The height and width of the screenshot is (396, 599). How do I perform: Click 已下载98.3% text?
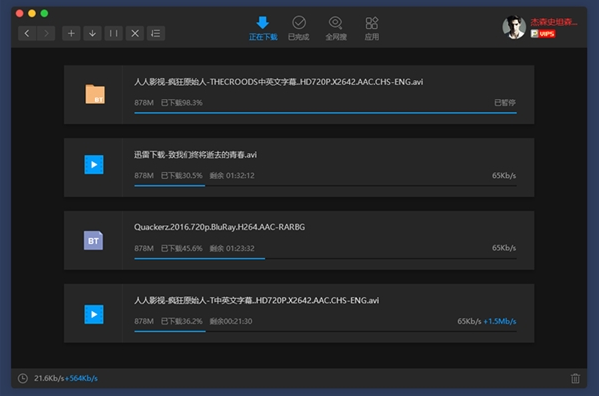coord(181,103)
